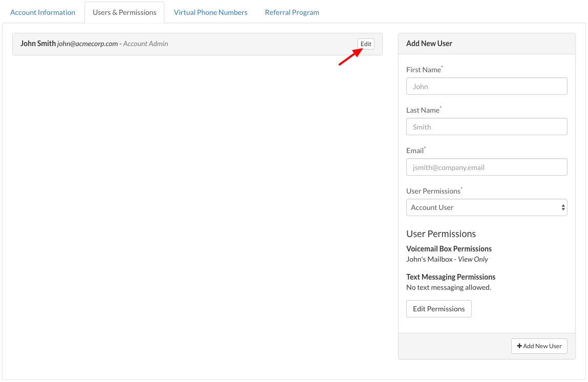Select the Email input field

(x=487, y=167)
